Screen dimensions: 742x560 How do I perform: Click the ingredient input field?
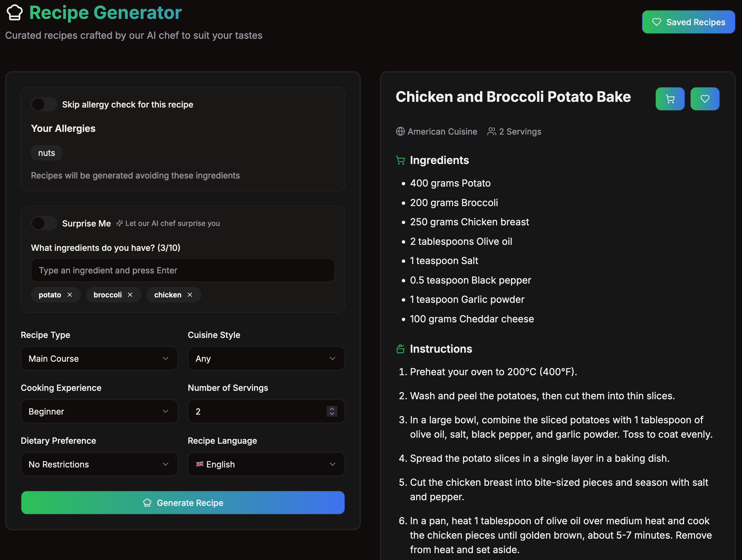click(x=183, y=270)
